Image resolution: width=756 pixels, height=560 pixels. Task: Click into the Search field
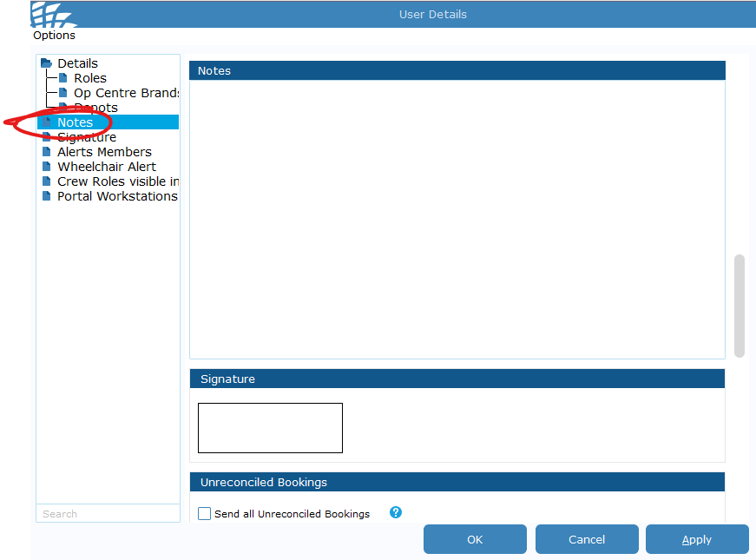click(108, 514)
